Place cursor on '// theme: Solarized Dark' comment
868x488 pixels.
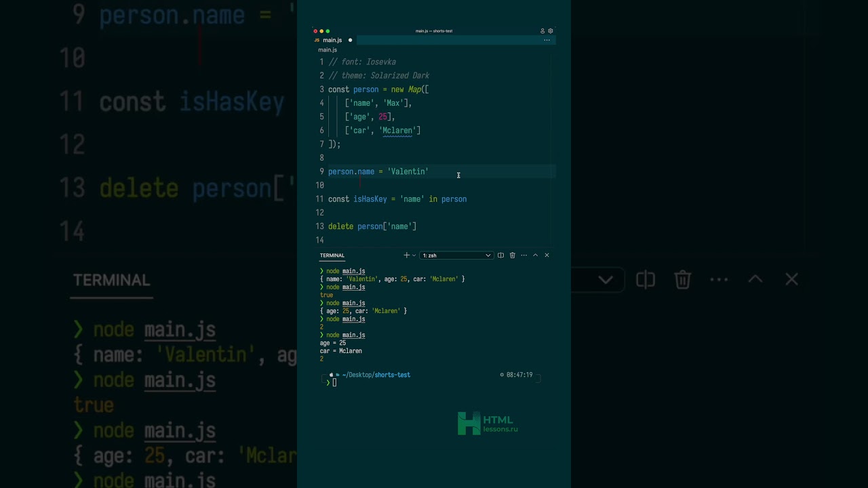378,76
